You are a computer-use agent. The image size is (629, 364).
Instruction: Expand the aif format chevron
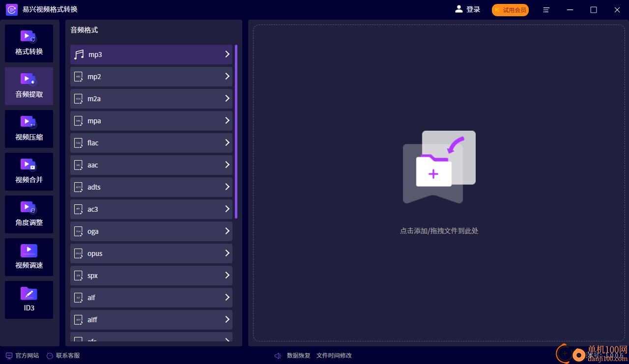tap(227, 297)
